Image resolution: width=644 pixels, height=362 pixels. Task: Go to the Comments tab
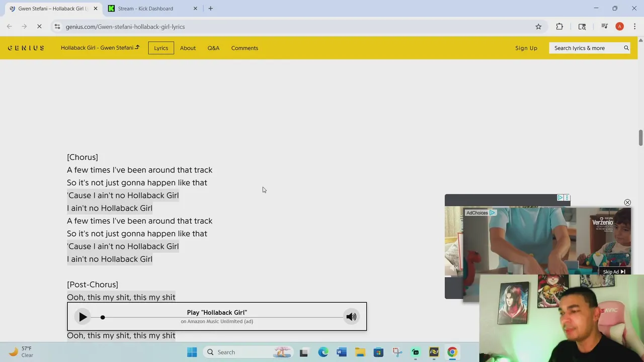(x=245, y=48)
